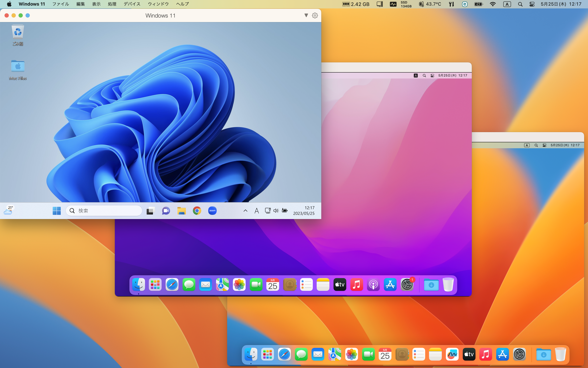Open Control Center in Monterey VM menu bar
The image size is (588, 368).
[x=432, y=76]
